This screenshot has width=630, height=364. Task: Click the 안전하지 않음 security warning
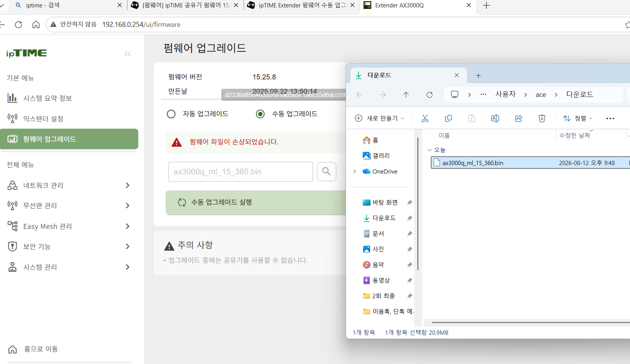[x=73, y=25]
